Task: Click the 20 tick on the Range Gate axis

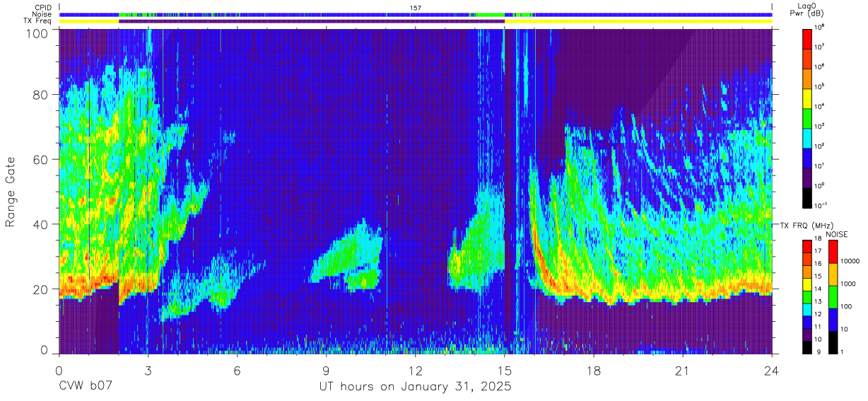Action: tap(42, 289)
